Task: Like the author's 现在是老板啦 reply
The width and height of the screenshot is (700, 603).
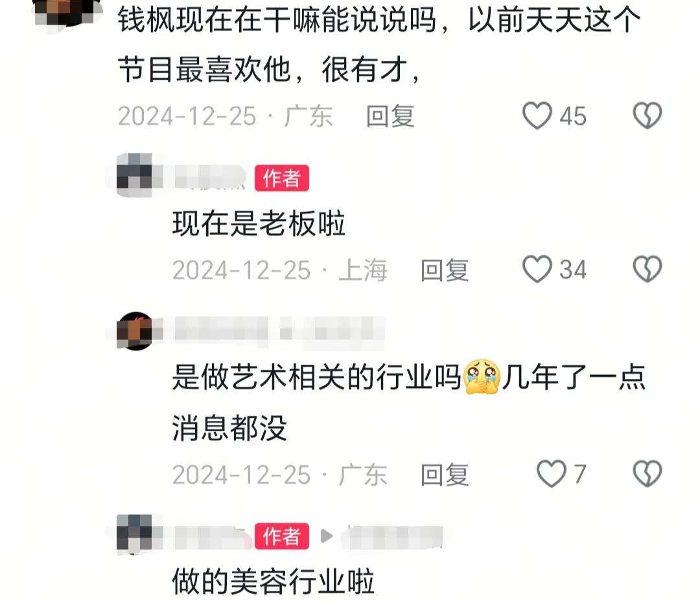Action: (537, 269)
